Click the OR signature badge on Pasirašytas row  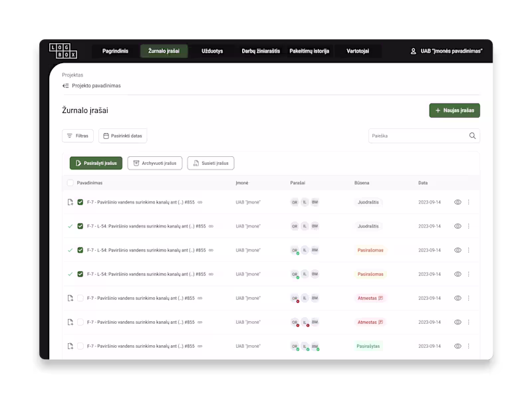pos(295,346)
